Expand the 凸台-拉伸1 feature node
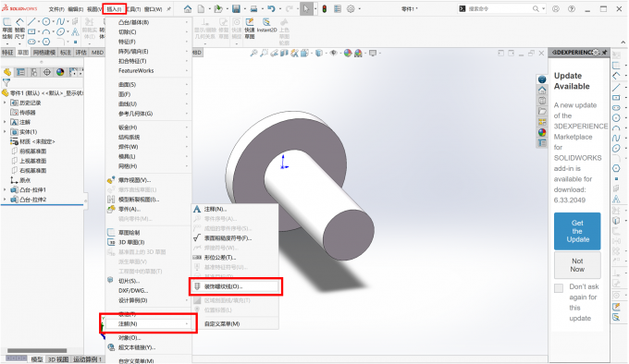 (x=5, y=189)
